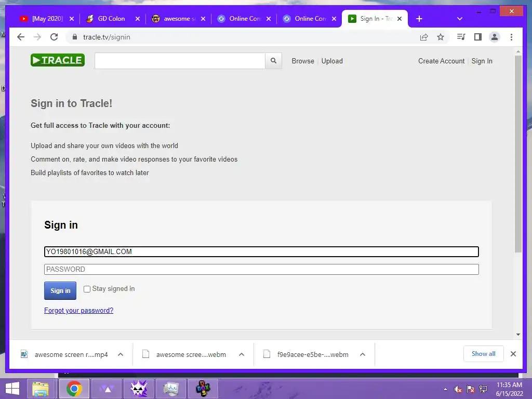532x399 pixels.
Task: Close the May 2020 YouTube tab
Action: tap(72, 19)
